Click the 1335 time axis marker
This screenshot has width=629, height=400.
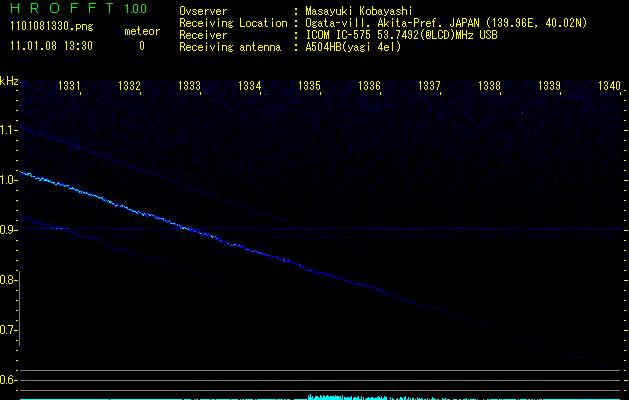(309, 86)
